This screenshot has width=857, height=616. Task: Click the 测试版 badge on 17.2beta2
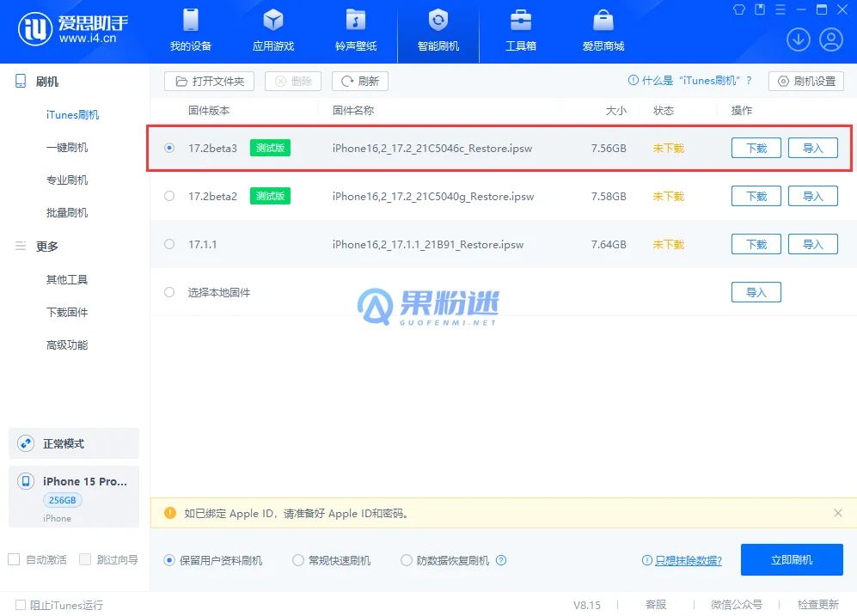(x=270, y=196)
